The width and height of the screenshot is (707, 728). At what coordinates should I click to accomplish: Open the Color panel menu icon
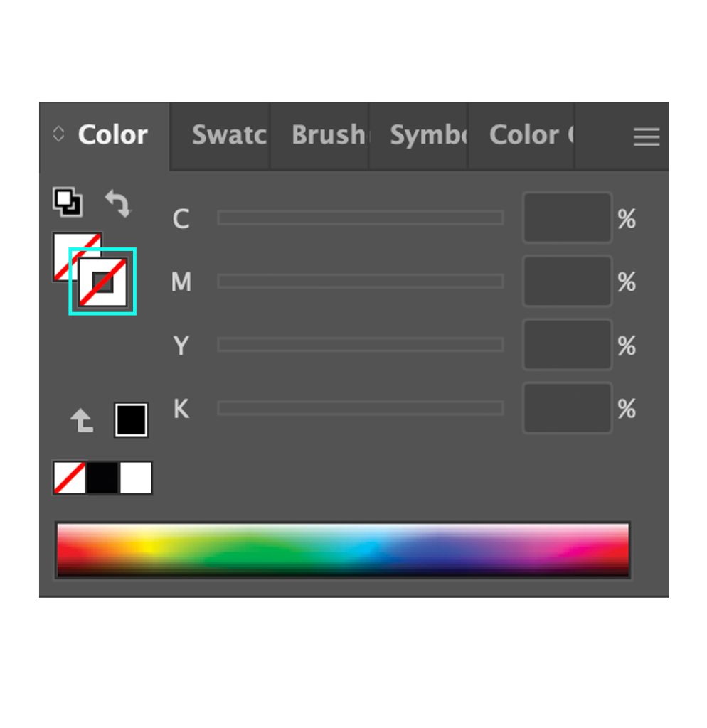[x=646, y=137]
